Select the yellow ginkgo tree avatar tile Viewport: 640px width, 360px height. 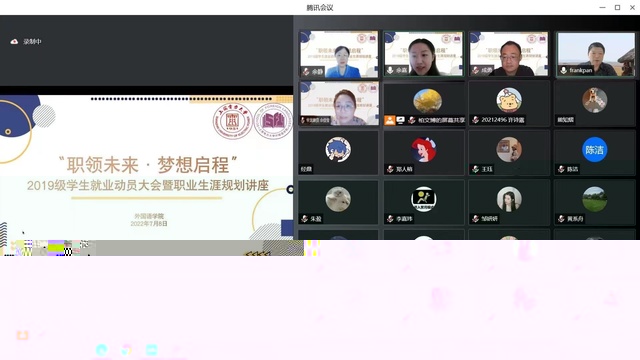point(424,103)
